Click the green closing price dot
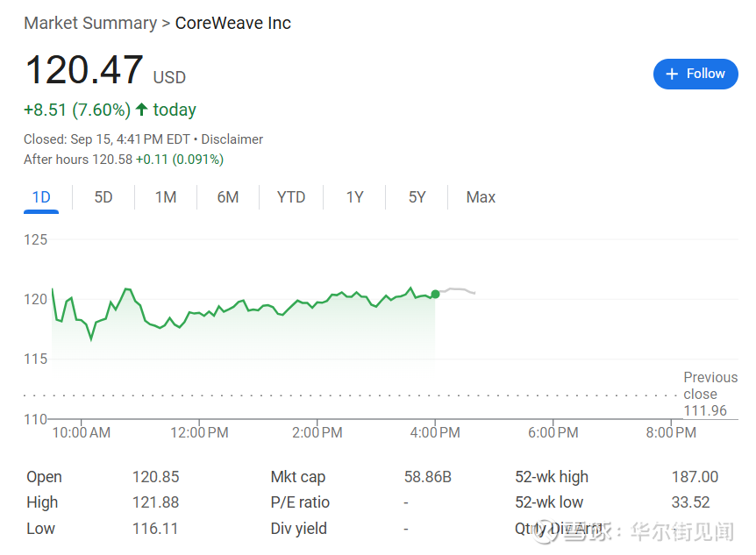 tap(435, 294)
